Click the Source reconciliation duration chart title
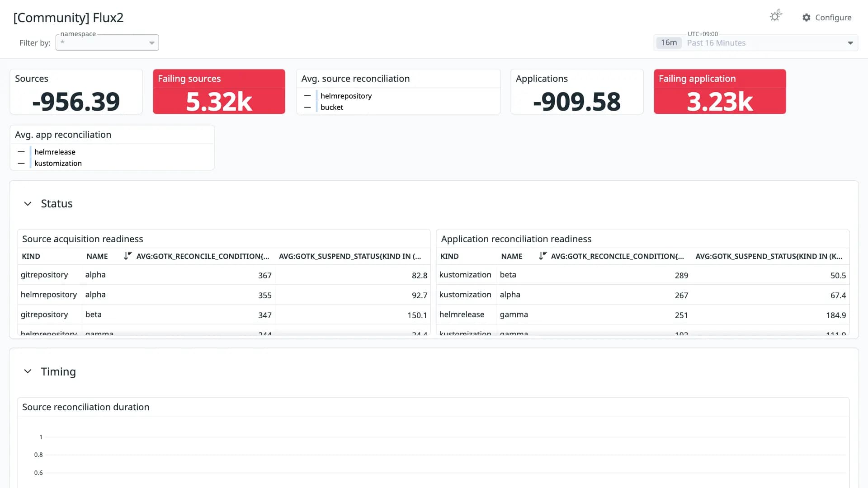868x488 pixels. (x=85, y=407)
